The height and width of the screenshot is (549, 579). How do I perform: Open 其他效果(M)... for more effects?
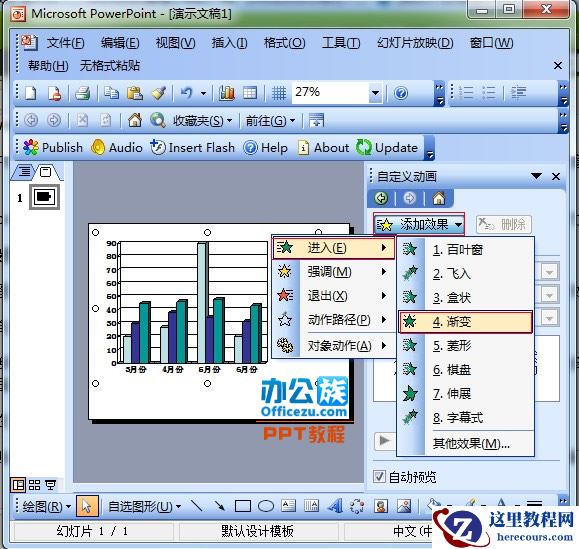coord(471,443)
